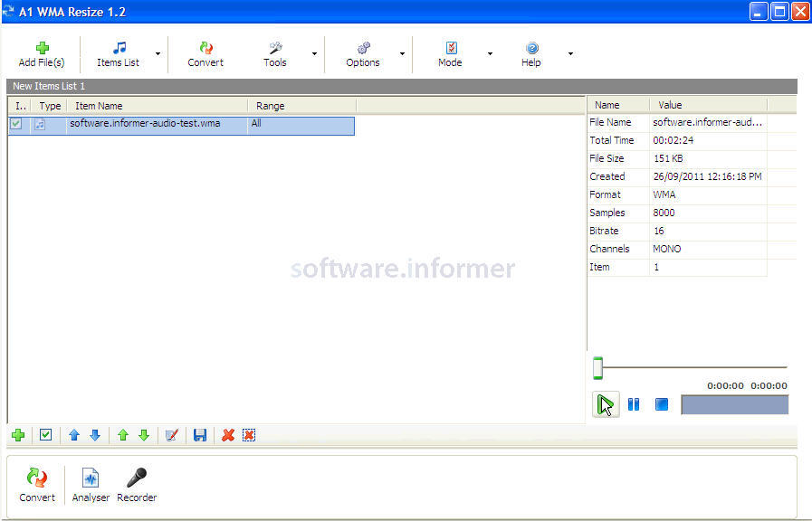The image size is (812, 521).
Task: Click the Name column header in properties
Action: pyautogui.click(x=618, y=105)
